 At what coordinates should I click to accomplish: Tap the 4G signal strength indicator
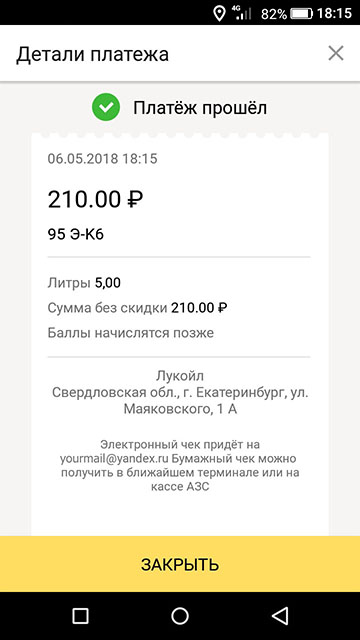pos(243,13)
